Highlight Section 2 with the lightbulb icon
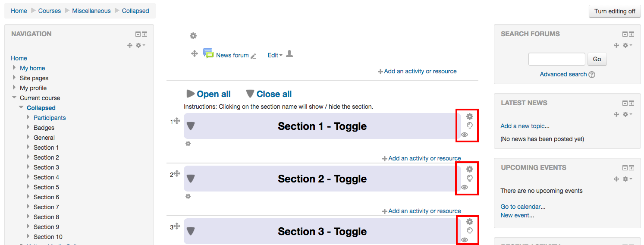The image size is (644, 245). coord(470,178)
